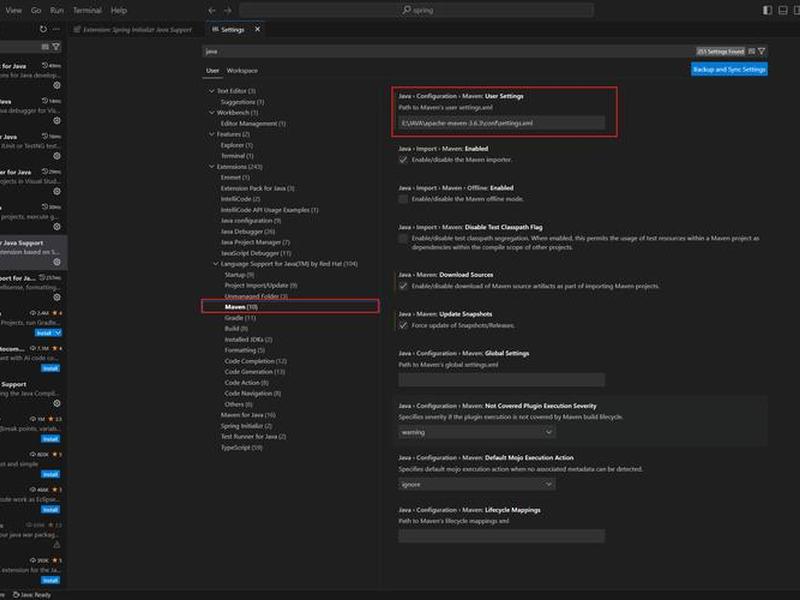Open the Terminal menu
Screen dimensions: 800x600
pos(87,10)
